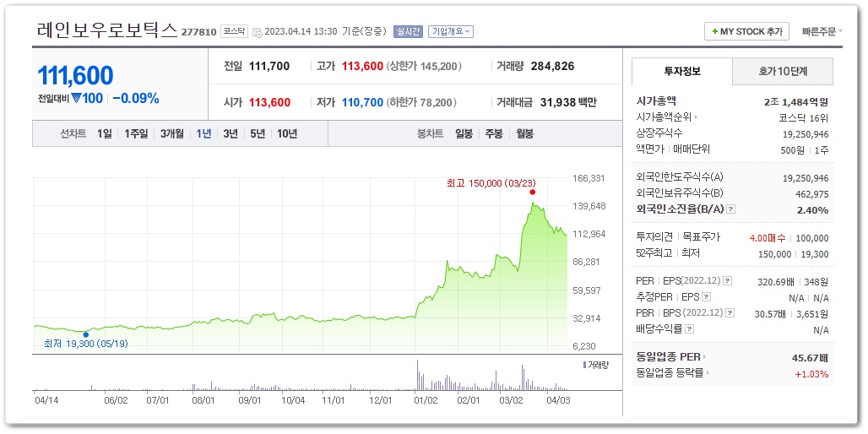Click the 외국인소진율 value 2.40%
Image resolution: width=868 pixels, height=434 pixels.
[x=813, y=209]
